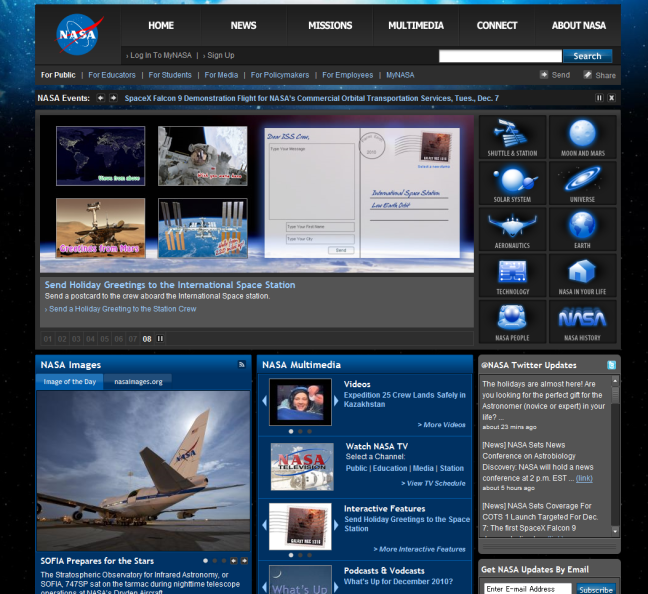648x594 pixels.
Task: Click the search text field
Action: [x=500, y=56]
